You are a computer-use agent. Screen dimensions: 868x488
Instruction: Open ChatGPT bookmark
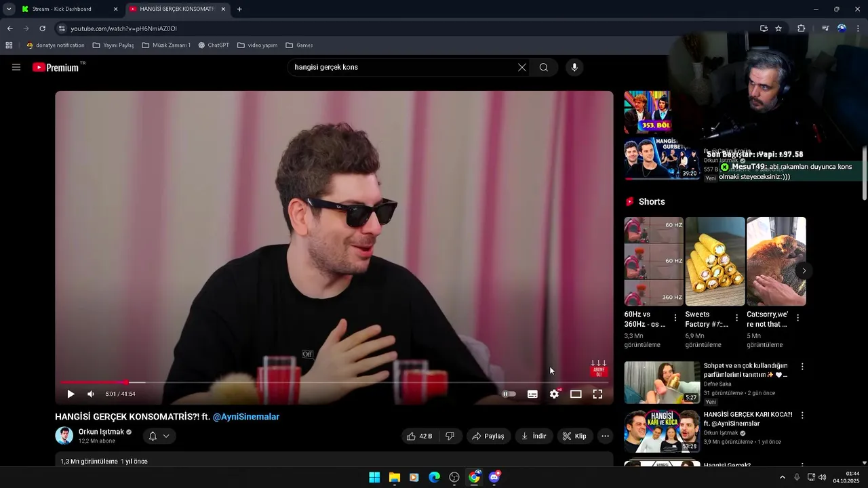tap(214, 45)
